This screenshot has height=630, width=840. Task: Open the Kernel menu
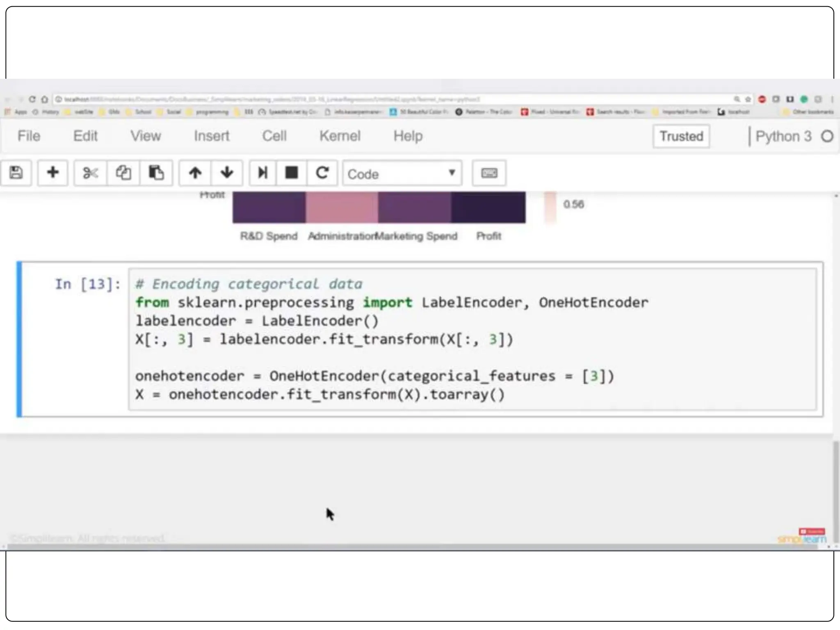click(340, 136)
